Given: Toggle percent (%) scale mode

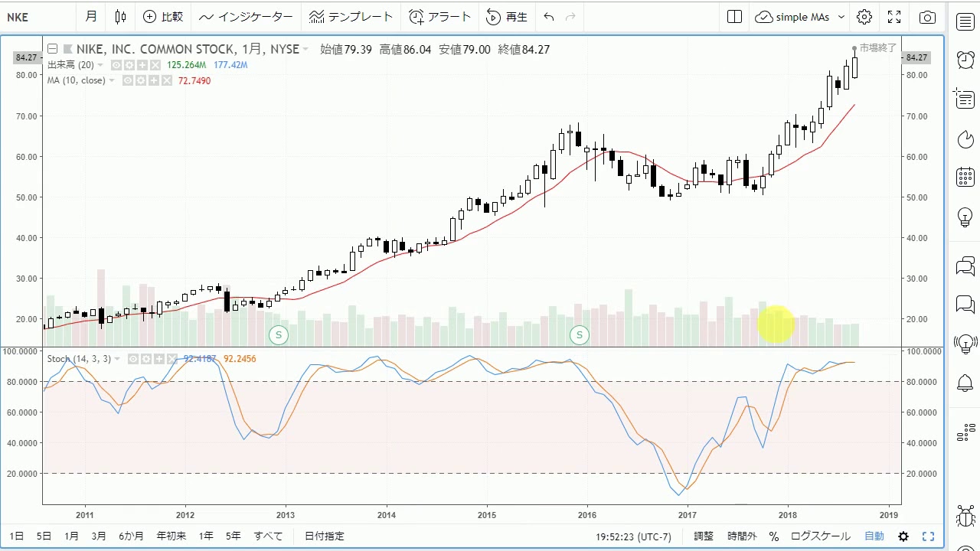Looking at the screenshot, I should point(774,536).
